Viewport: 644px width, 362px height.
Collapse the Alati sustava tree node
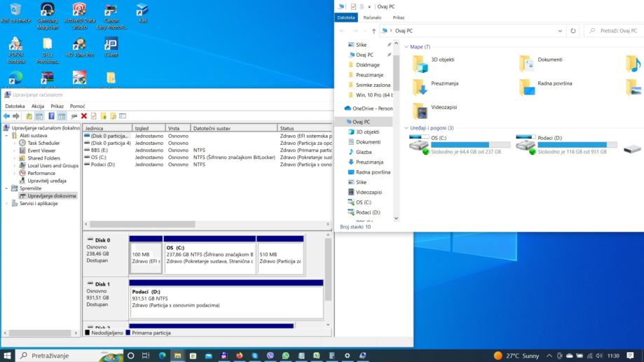click(x=6, y=136)
